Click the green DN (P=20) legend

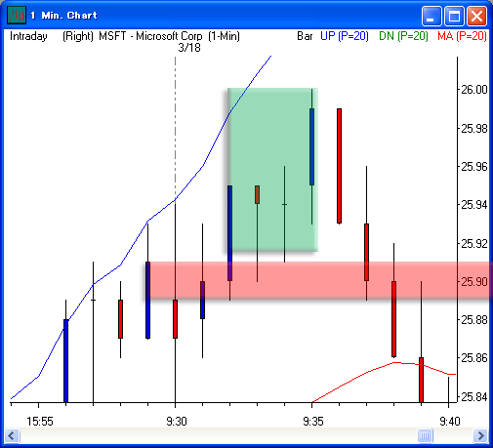click(403, 36)
